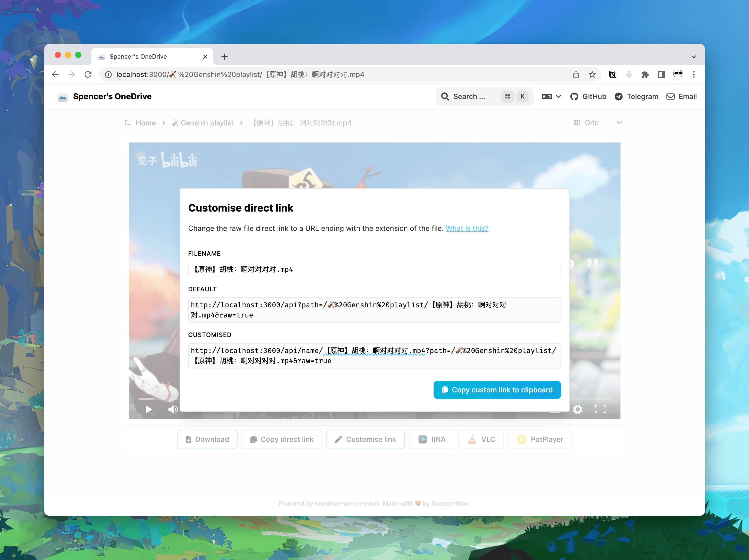Click the PotPlayer icon
749x560 pixels.
point(521,439)
